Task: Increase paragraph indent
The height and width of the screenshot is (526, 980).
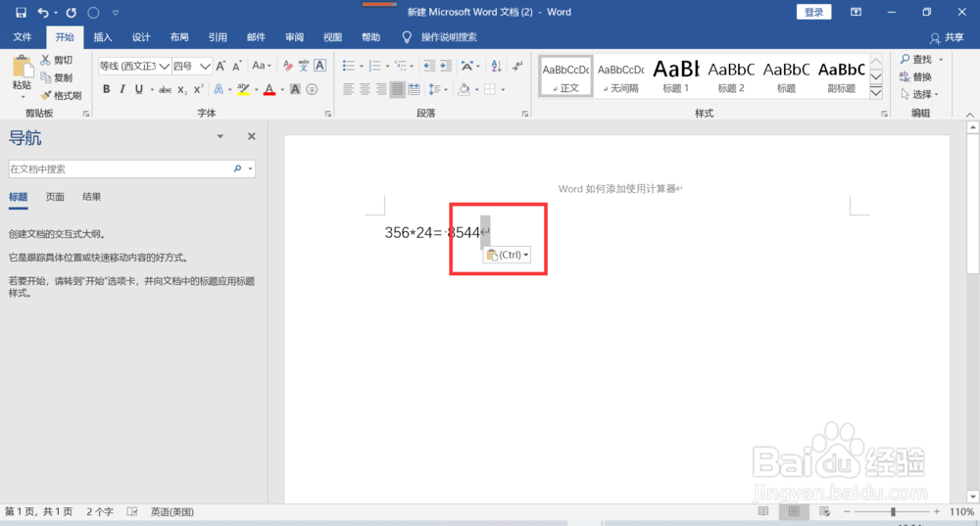Action: click(446, 66)
